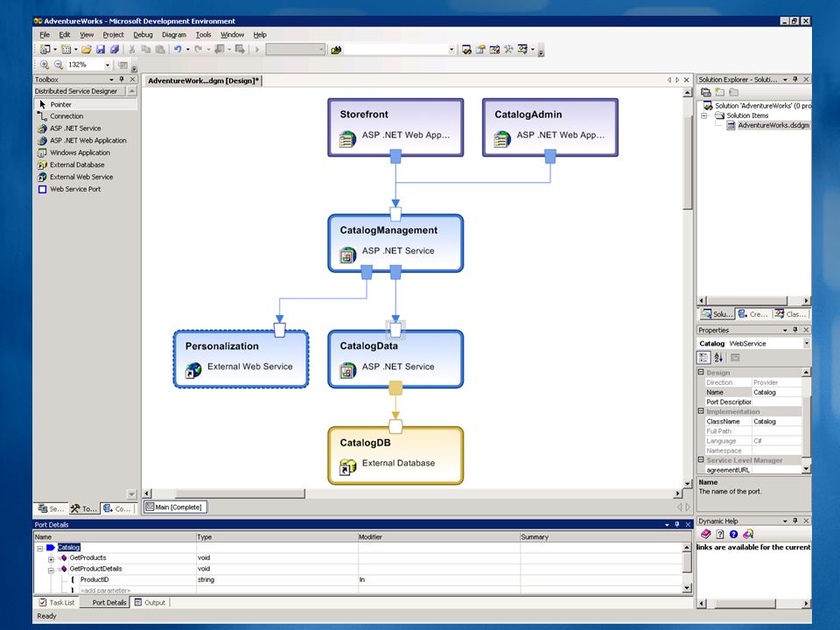840x630 pixels.
Task: Open Properties object selector Catalog WebService dropdown
Action: click(806, 343)
